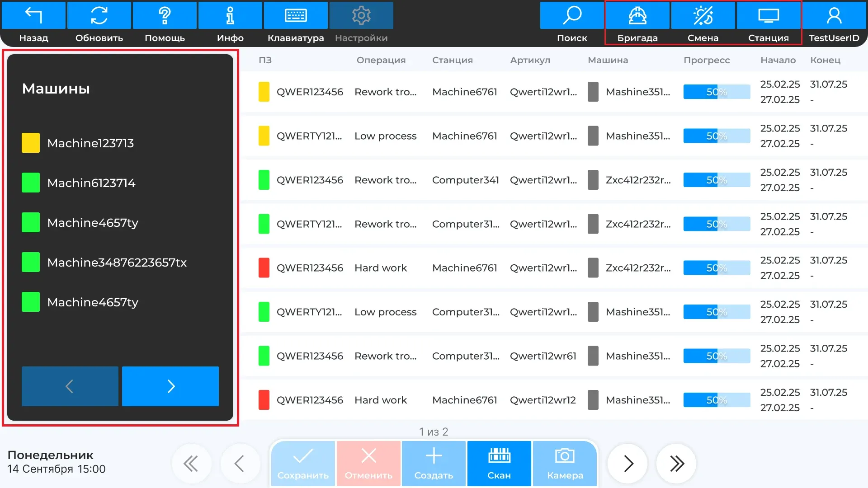Click the Создать create button
The width and height of the screenshot is (868, 488).
[434, 463]
